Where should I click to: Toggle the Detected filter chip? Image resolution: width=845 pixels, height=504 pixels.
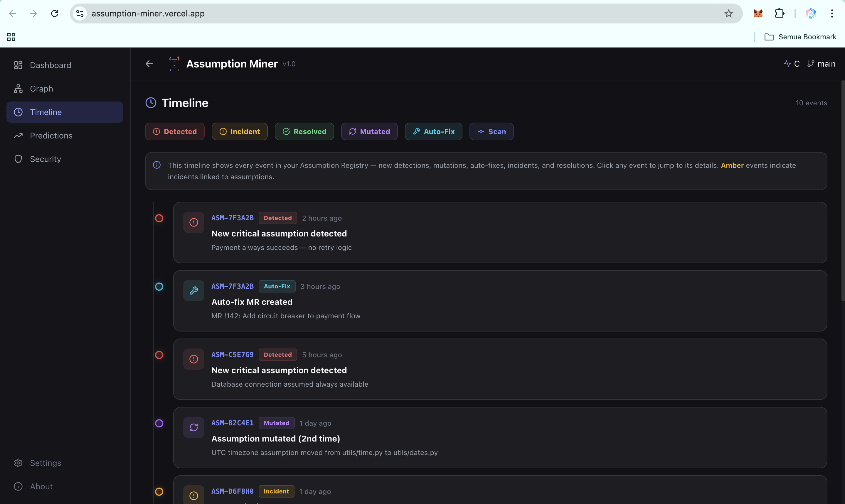coord(175,131)
